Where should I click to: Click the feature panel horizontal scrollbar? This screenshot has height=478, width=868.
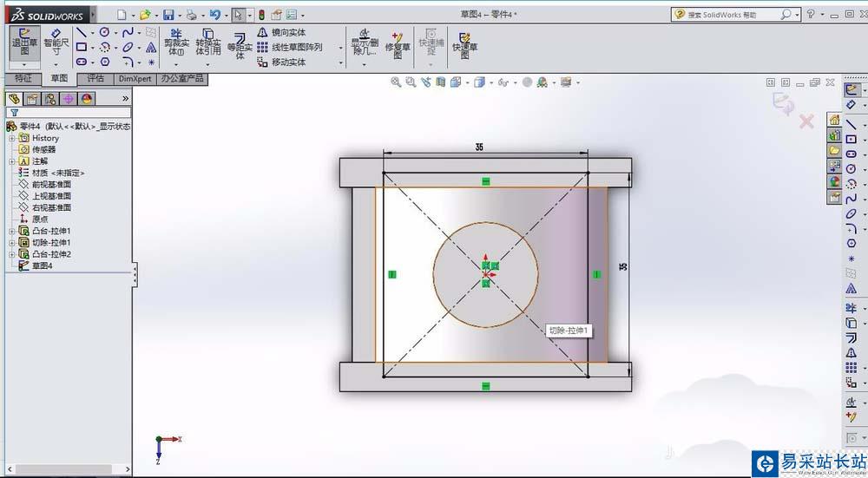(x=69, y=469)
